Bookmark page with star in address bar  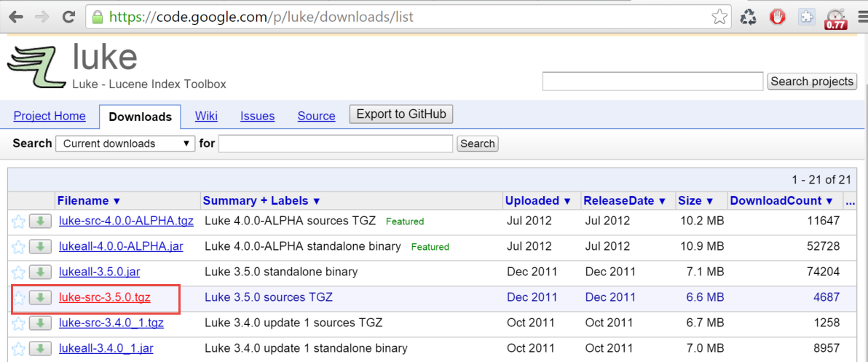coord(719,17)
